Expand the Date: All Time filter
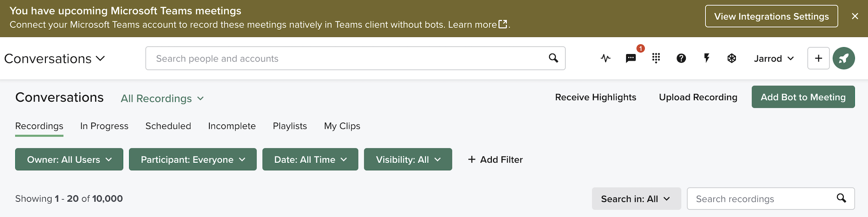 (310, 160)
